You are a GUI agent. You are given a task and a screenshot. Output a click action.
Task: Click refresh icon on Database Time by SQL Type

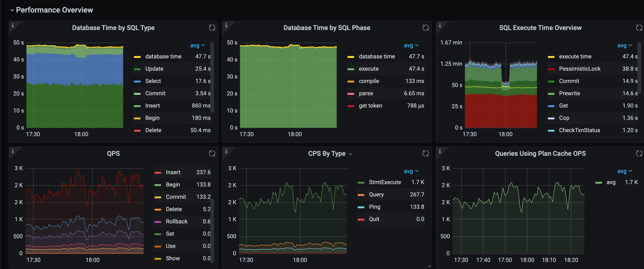(212, 28)
